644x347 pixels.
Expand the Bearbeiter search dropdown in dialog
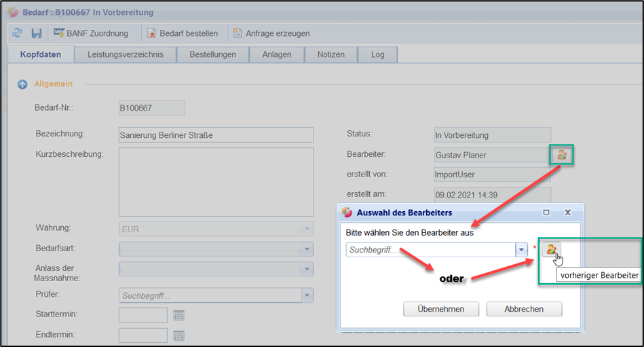521,250
